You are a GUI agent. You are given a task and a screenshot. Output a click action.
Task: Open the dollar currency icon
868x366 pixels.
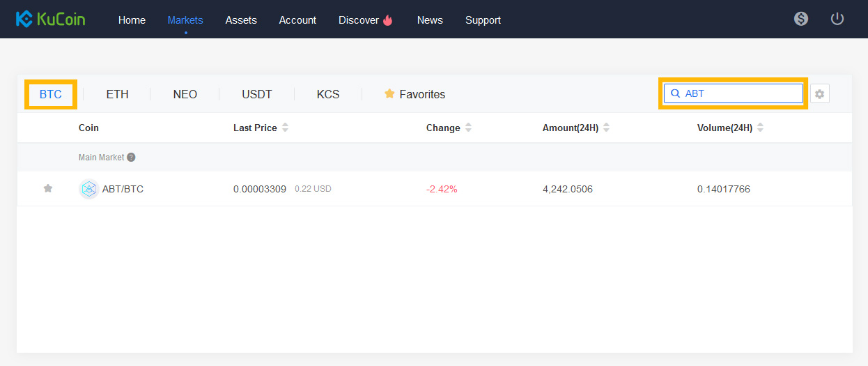(801, 19)
